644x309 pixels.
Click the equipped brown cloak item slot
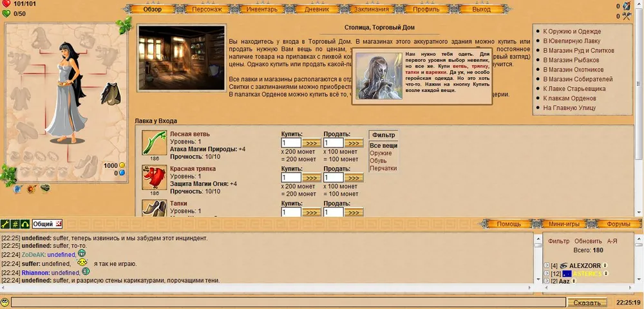pyautogui.click(x=112, y=93)
